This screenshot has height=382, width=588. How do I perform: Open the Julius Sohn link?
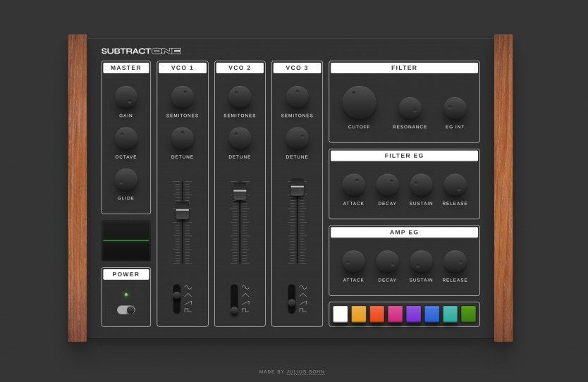point(305,371)
